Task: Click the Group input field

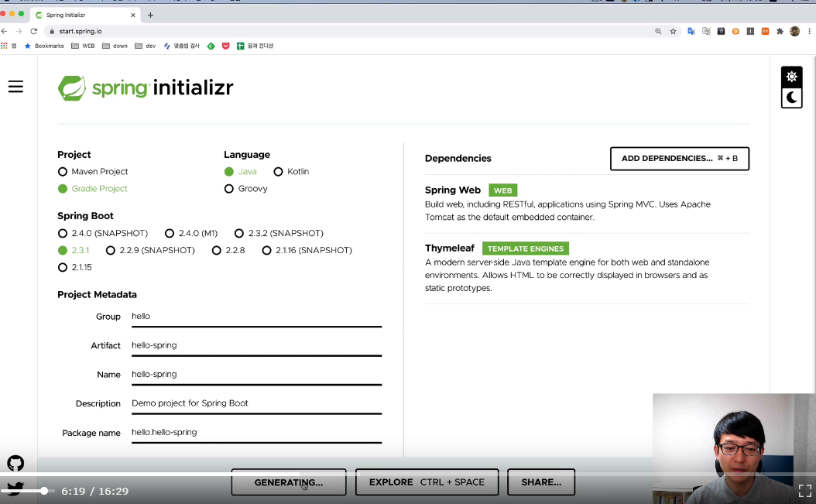Action: click(x=256, y=317)
